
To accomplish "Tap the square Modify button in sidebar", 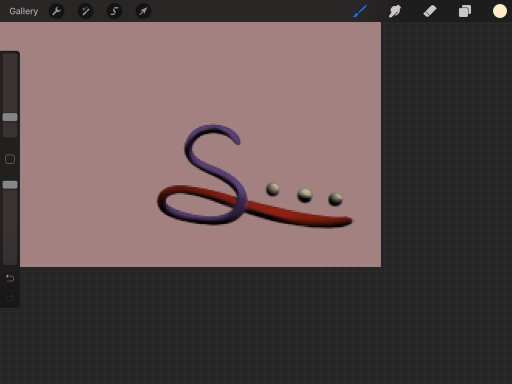I will pos(10,159).
